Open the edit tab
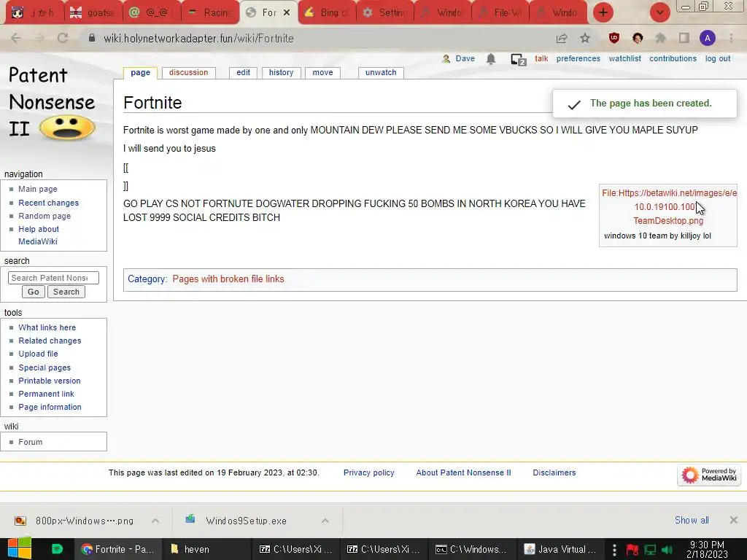Screen dimensions: 747x560 (243, 72)
